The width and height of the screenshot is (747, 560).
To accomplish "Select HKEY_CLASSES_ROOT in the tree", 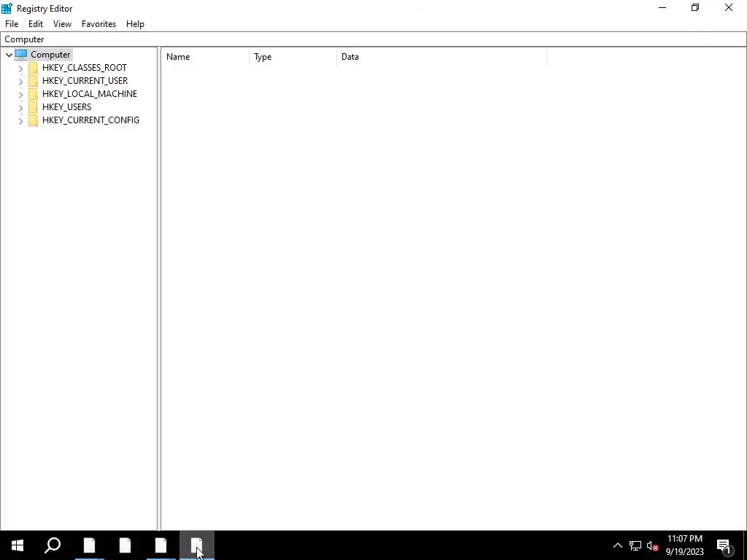I will pyautogui.click(x=85, y=68).
